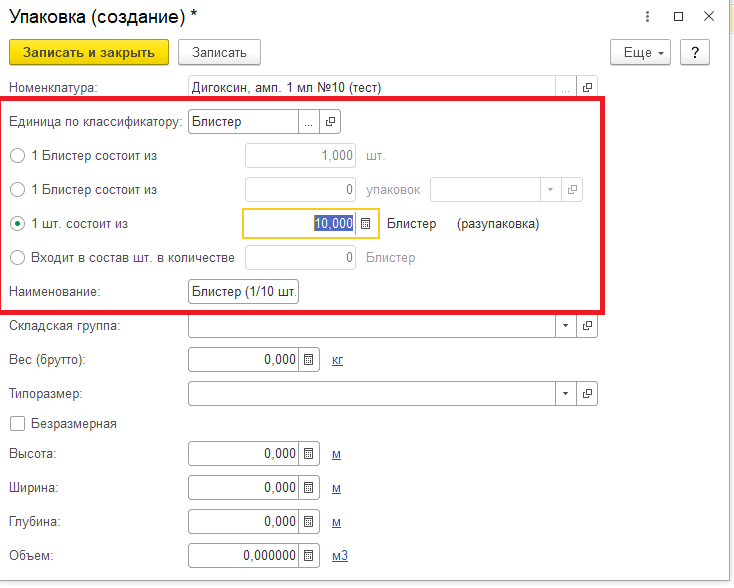Click the 10,000 quantity input field
The image size is (734, 588).
(300, 224)
